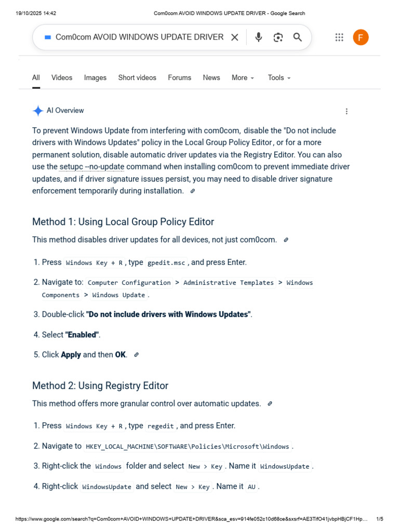Open source link after 'Click Apply and then OK'
This screenshot has width=399, height=532.
(x=136, y=355)
